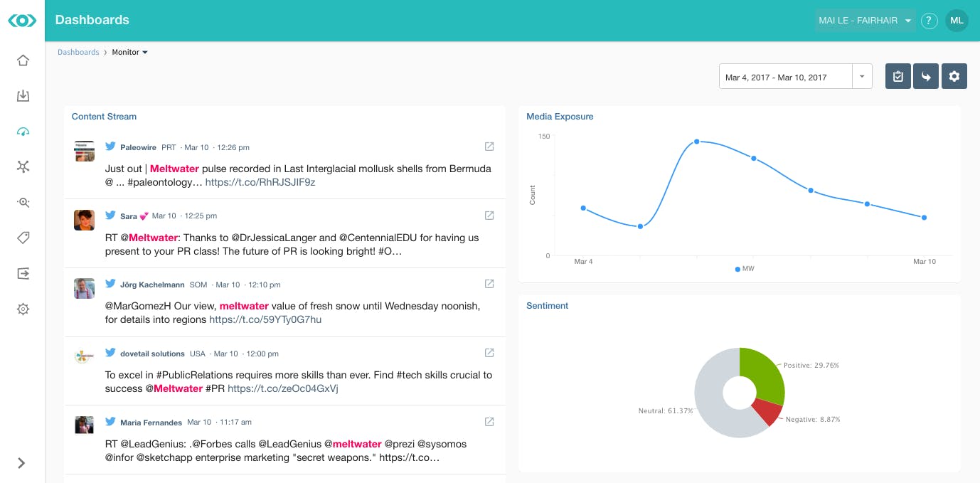Click Twitter bird icon next to Paleowire
The height and width of the screenshot is (483, 980).
[x=110, y=147]
